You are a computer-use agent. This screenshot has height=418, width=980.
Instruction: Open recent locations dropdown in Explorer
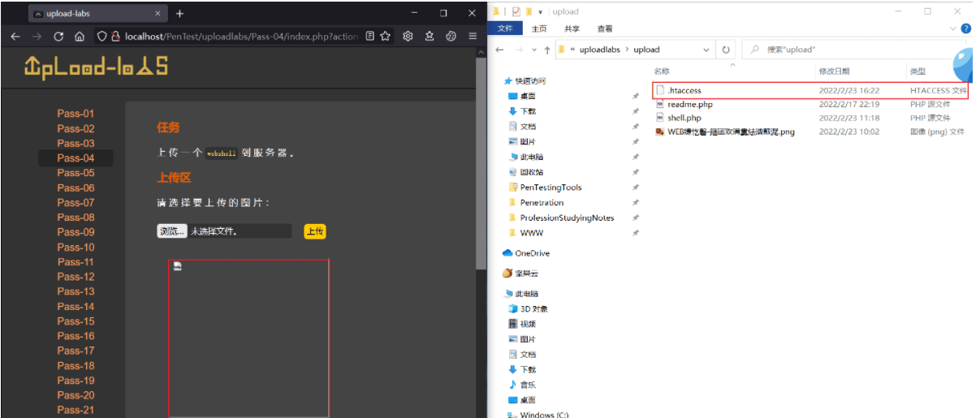pos(533,50)
